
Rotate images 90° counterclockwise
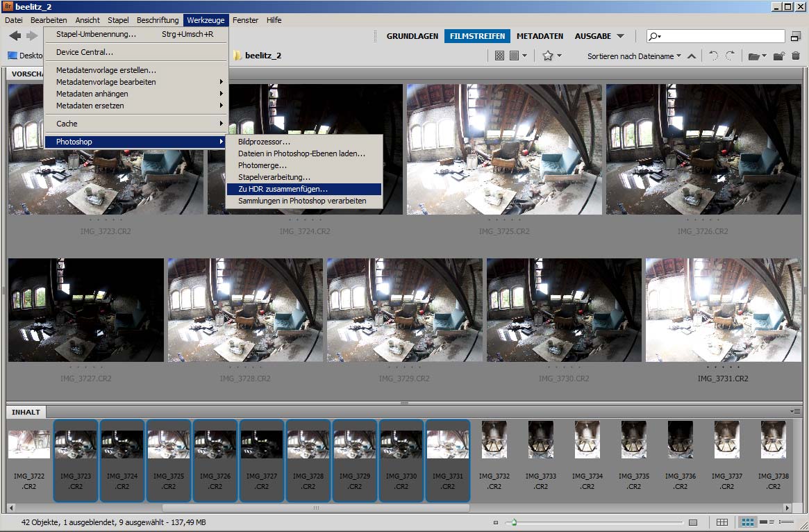[714, 56]
